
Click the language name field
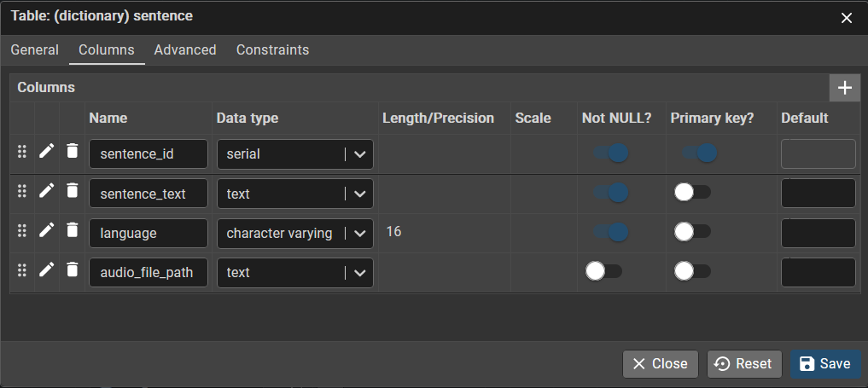pyautogui.click(x=149, y=234)
